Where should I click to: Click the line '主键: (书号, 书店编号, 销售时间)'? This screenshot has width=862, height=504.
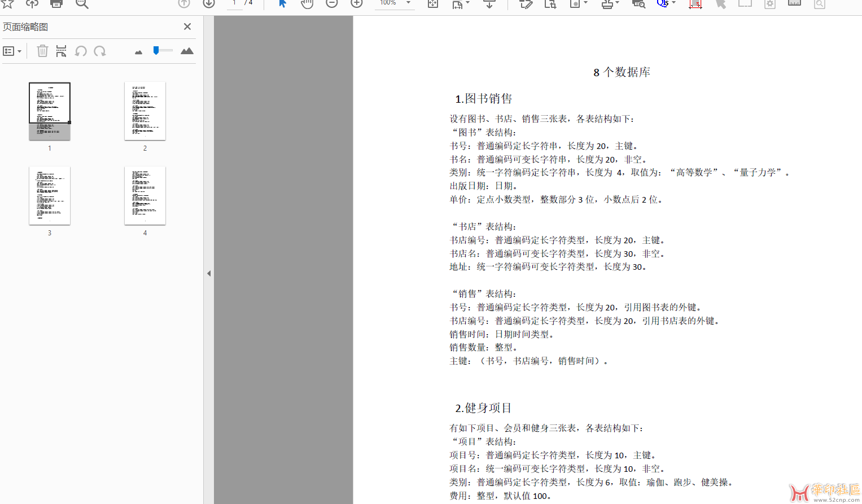click(x=529, y=361)
